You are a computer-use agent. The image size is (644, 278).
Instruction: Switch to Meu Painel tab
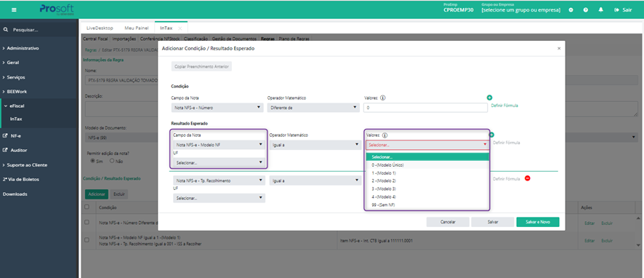(136, 28)
